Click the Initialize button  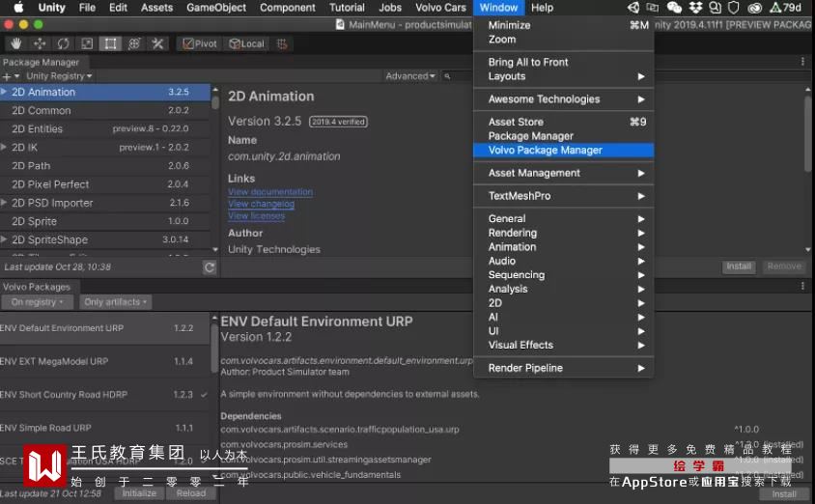[x=139, y=493]
